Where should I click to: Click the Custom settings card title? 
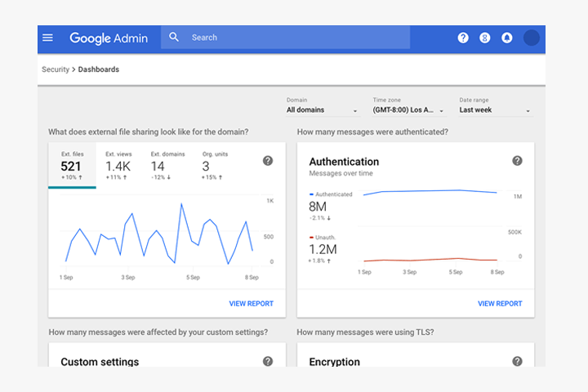(100, 362)
